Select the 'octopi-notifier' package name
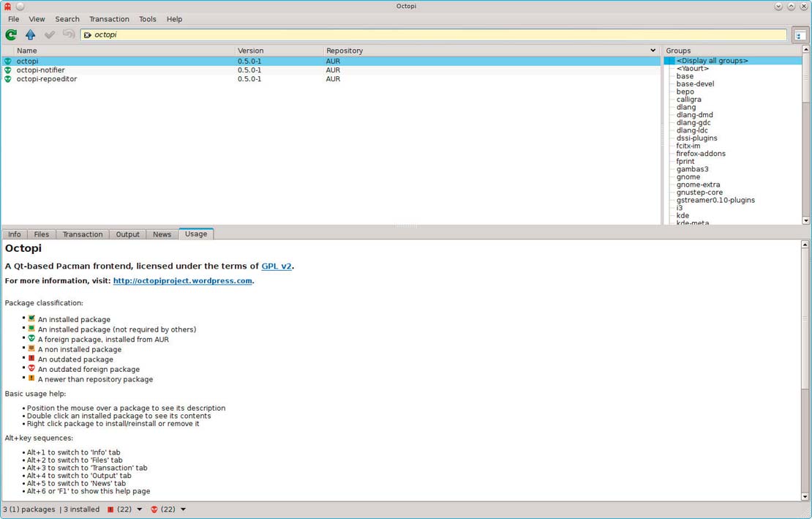The image size is (812, 519). (x=40, y=70)
